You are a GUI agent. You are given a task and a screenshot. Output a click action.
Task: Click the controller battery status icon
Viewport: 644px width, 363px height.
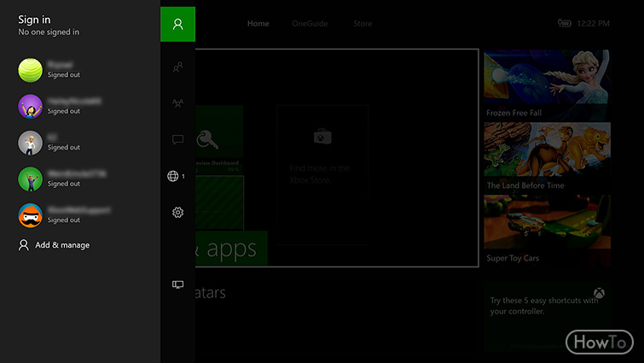click(x=565, y=23)
